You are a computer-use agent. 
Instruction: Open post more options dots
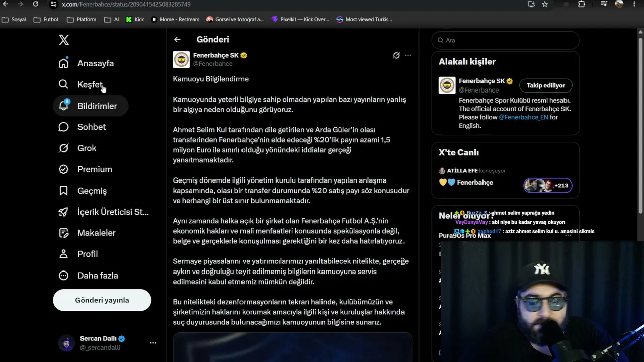pyautogui.click(x=408, y=55)
